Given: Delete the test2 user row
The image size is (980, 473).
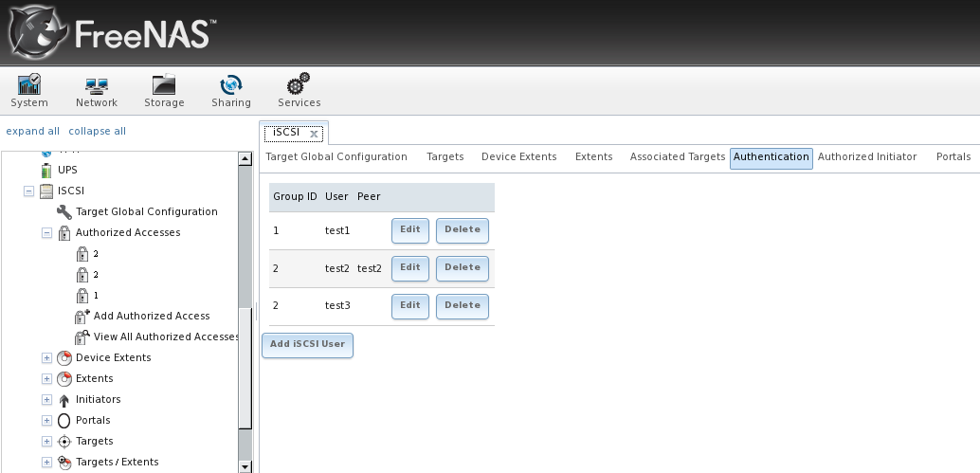Looking at the screenshot, I should click(x=462, y=268).
